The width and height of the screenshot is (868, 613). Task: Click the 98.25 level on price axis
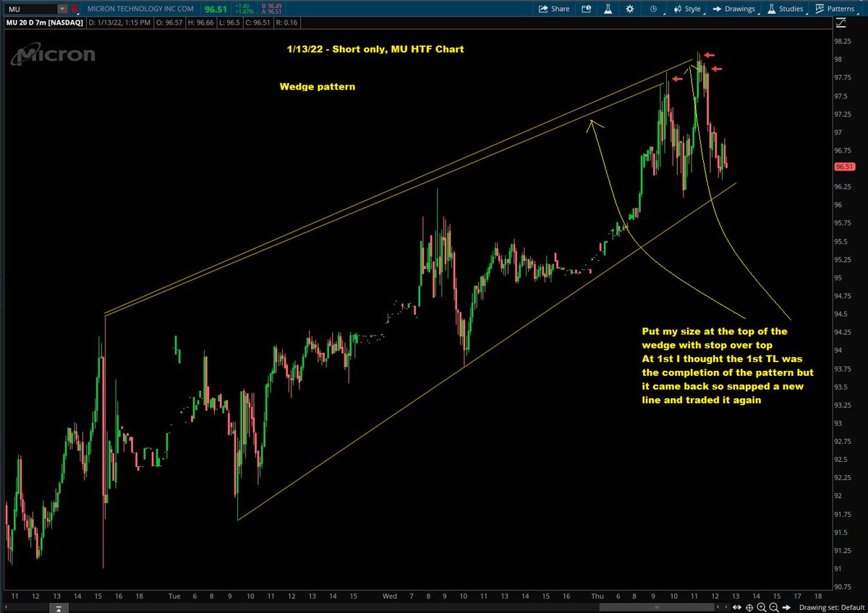[843, 42]
